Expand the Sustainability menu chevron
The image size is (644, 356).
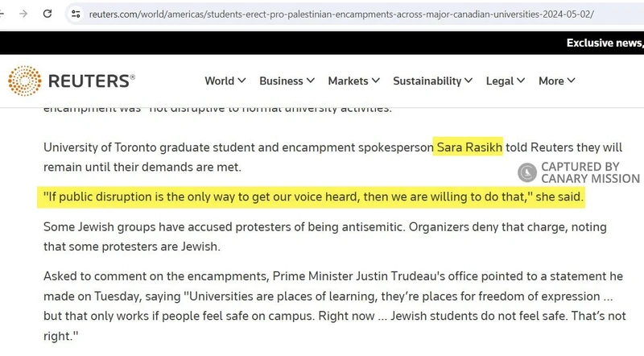[469, 81]
